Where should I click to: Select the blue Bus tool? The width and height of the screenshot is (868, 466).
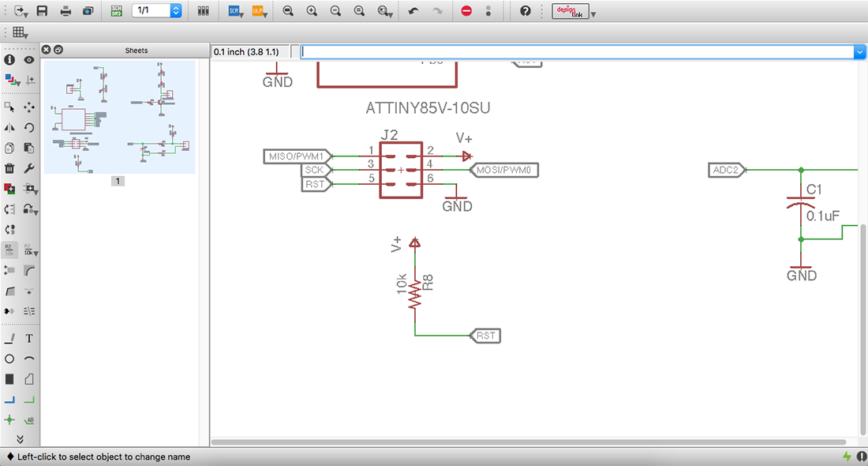click(9, 400)
